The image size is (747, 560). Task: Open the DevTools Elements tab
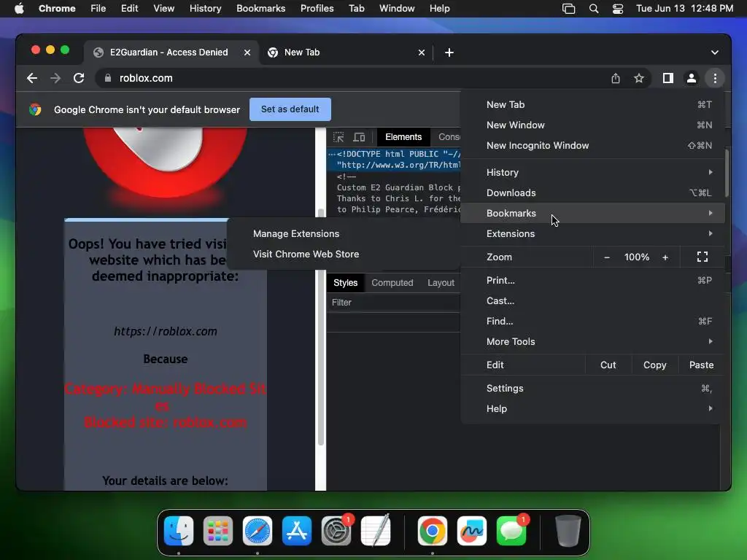click(x=403, y=137)
